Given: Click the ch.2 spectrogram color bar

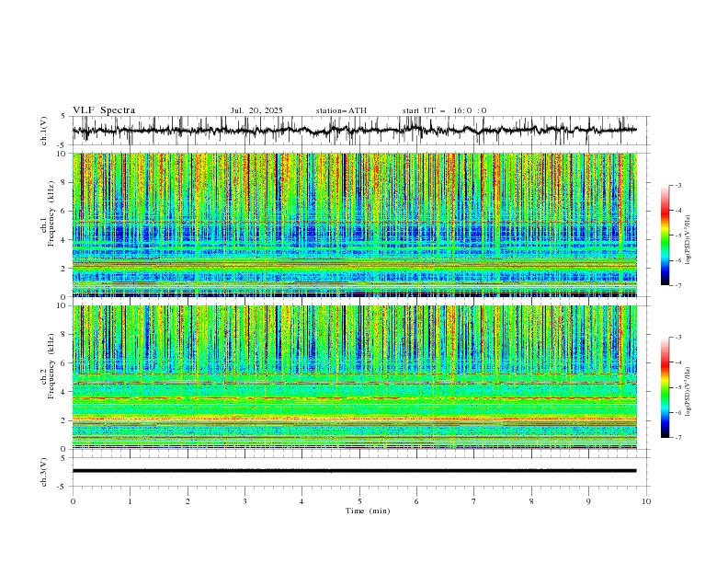Looking at the screenshot, I should 665,387.
